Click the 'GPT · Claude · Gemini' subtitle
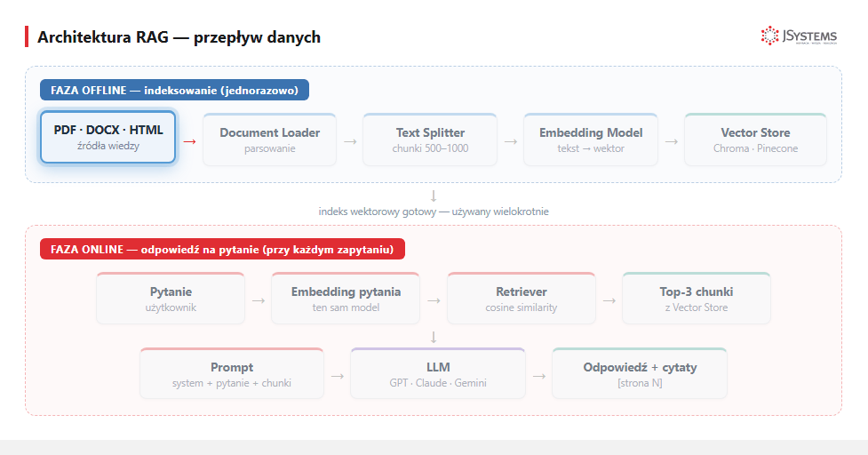The image size is (868, 455). click(x=438, y=383)
